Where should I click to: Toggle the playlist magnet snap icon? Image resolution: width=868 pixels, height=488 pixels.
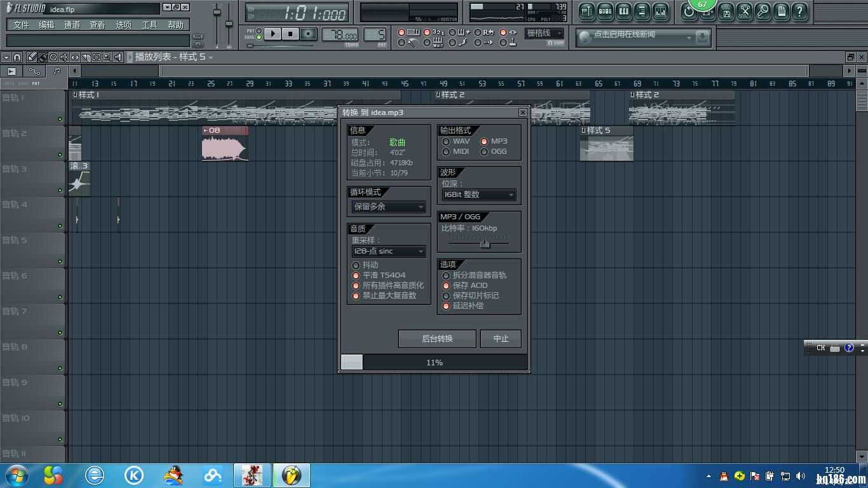point(17,57)
